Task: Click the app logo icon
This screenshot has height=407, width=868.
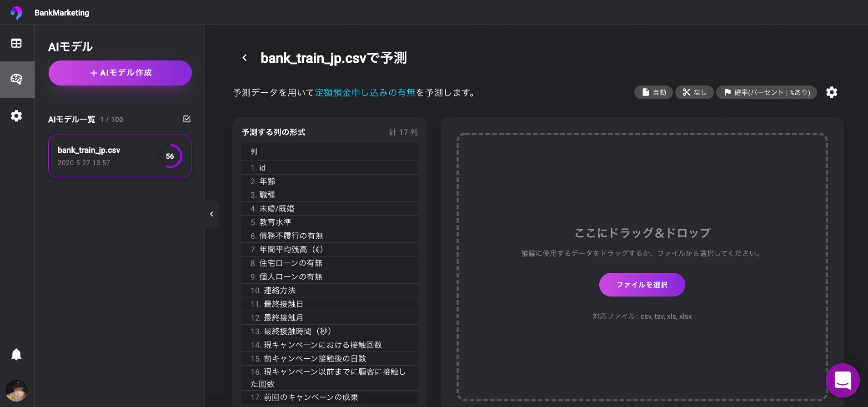Action: click(x=16, y=12)
